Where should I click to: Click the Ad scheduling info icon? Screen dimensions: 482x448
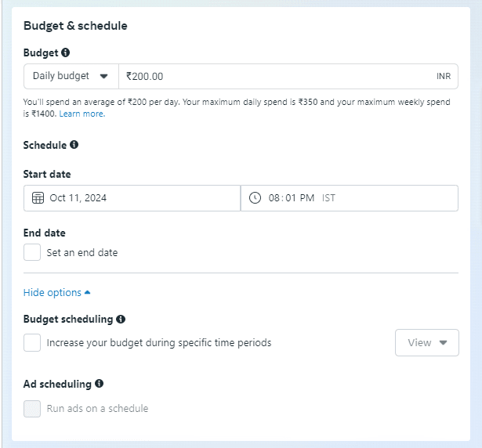[x=99, y=384]
